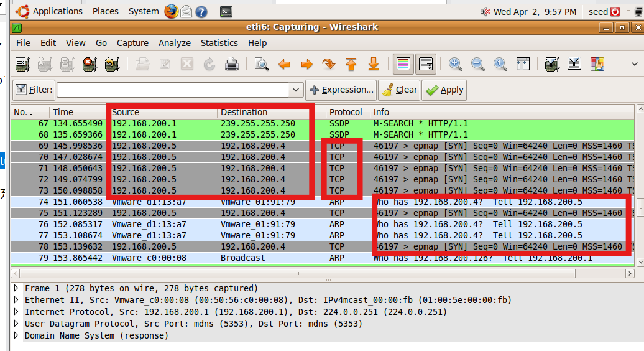The height and width of the screenshot is (351, 644).
Task: Expand the Ethernet II section
Action: coord(16,299)
